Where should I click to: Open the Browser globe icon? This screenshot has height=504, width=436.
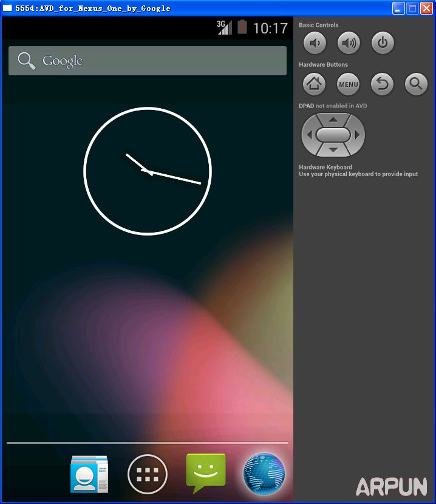click(264, 474)
